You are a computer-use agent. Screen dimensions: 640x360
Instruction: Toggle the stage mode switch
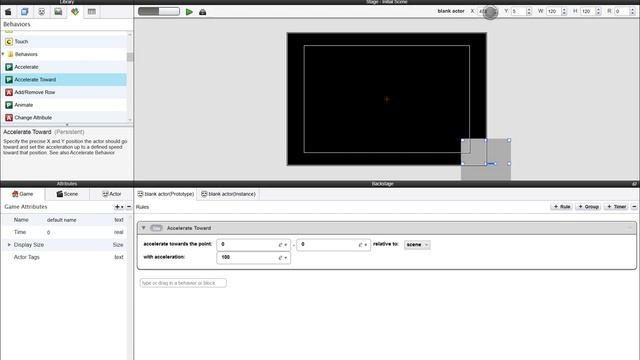159,11
